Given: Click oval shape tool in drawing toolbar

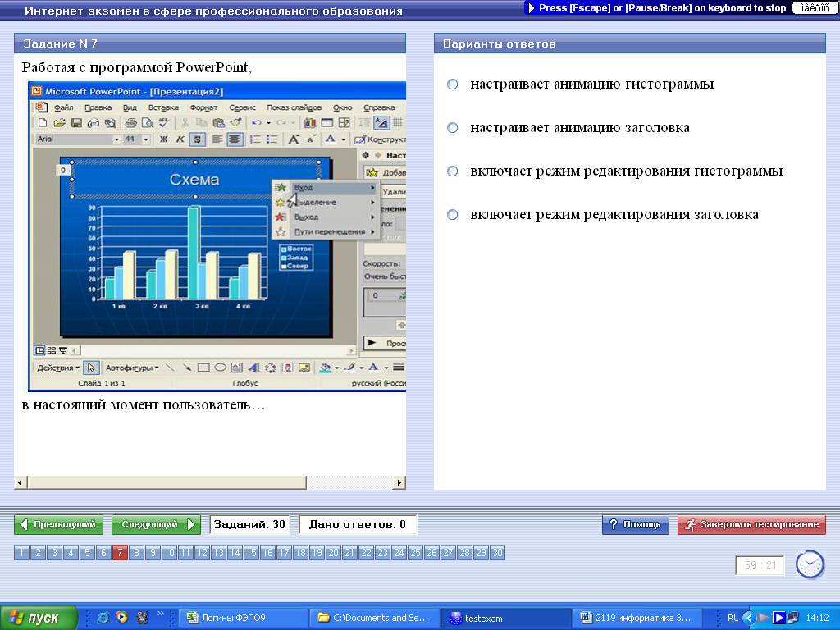Looking at the screenshot, I should [x=220, y=367].
